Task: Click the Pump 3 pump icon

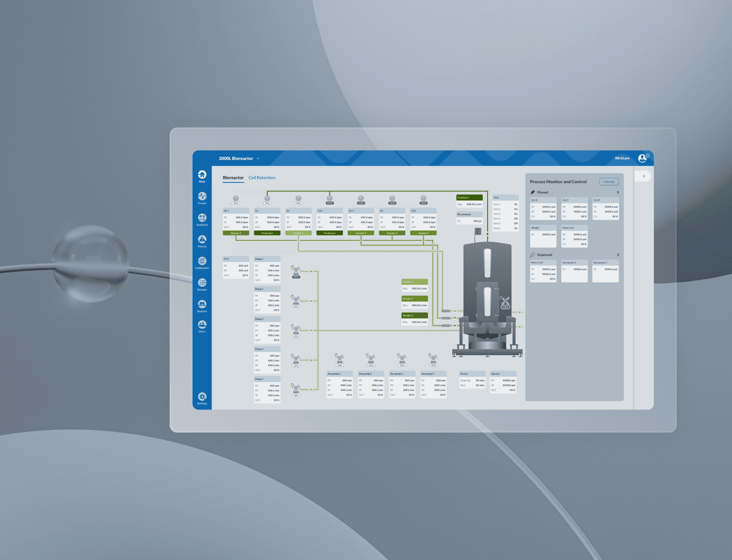Action: (x=296, y=329)
